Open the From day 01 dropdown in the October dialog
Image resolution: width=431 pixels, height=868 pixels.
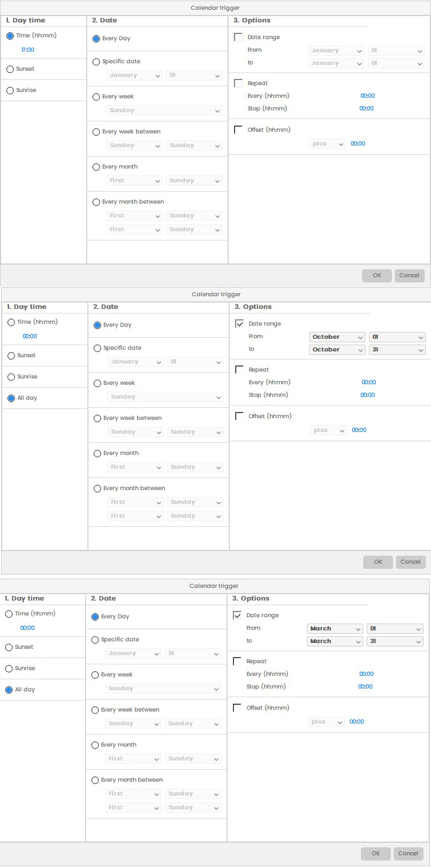coord(397,337)
